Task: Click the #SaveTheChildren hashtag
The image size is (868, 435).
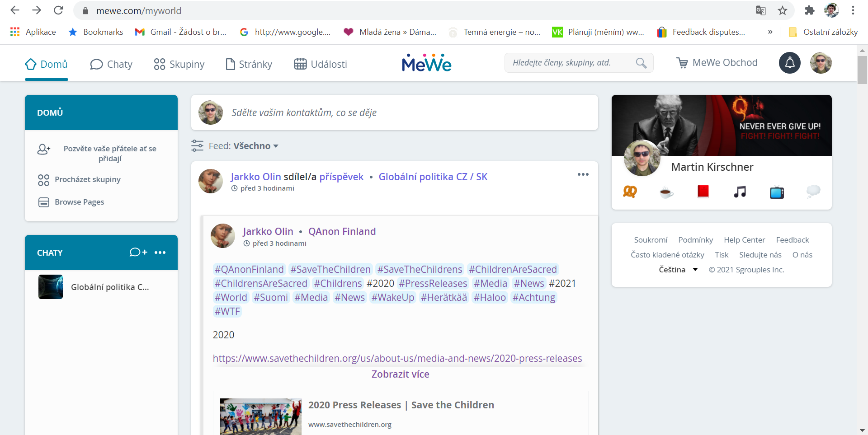Action: click(x=330, y=269)
